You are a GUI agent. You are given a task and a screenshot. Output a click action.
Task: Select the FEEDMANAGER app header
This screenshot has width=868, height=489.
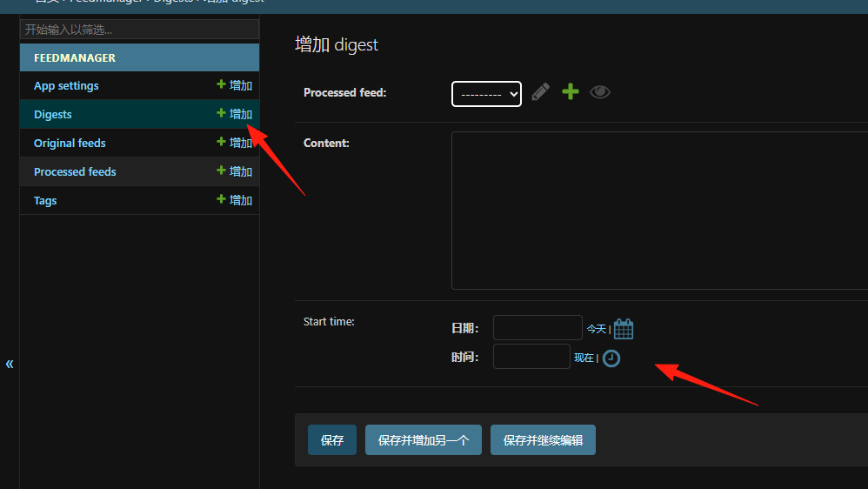click(139, 57)
